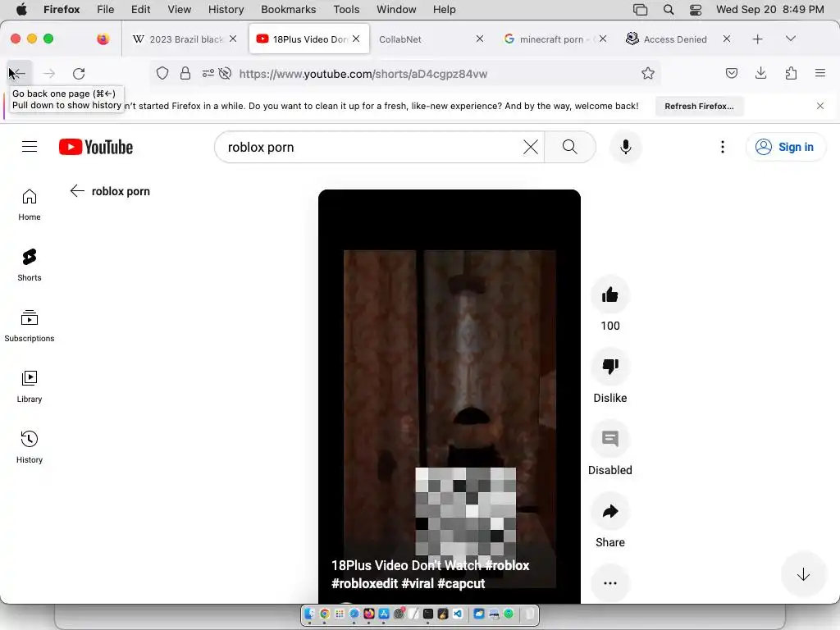
Task: Click the #capcut hashtag link
Action: coord(461,583)
